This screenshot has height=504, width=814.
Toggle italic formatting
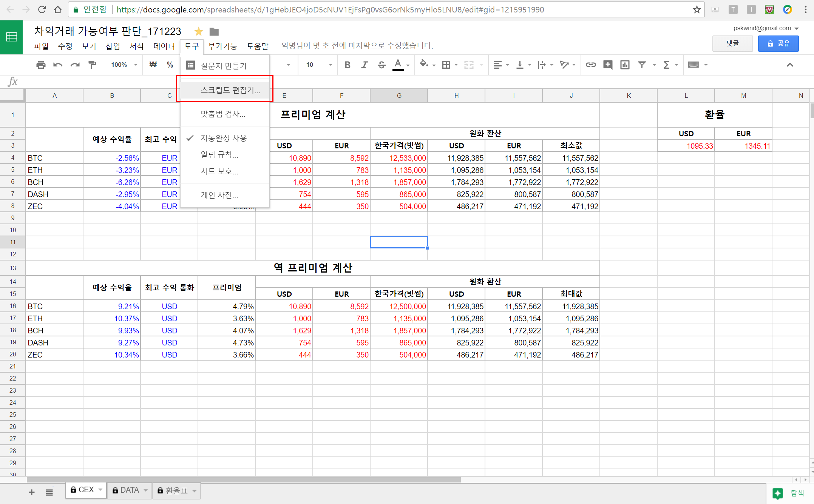coord(365,65)
